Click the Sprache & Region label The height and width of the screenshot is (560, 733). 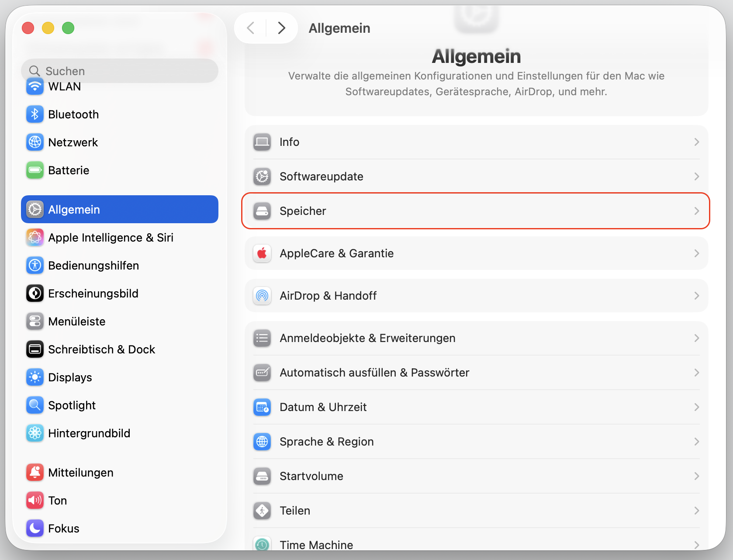[327, 442]
